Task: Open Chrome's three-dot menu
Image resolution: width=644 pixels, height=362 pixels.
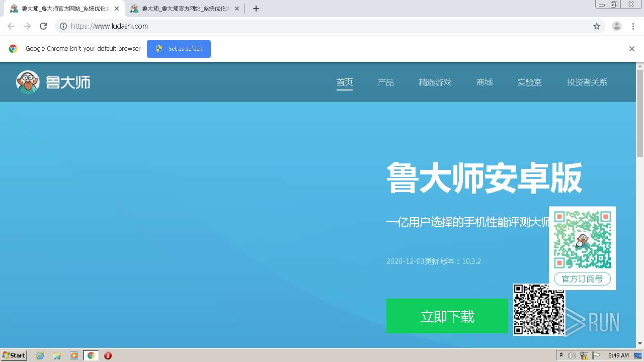Action: (633, 26)
